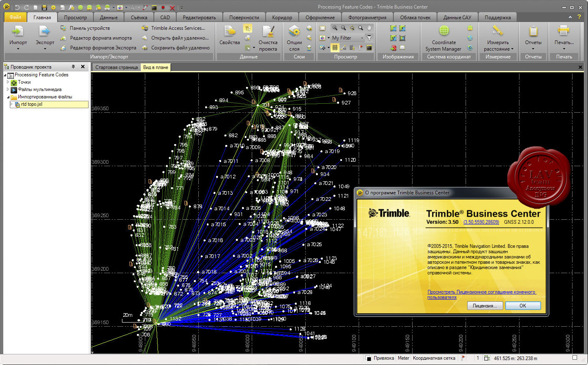The height and width of the screenshot is (365, 588).
Task: Open the end user license agreement link
Action: [x=481, y=294]
